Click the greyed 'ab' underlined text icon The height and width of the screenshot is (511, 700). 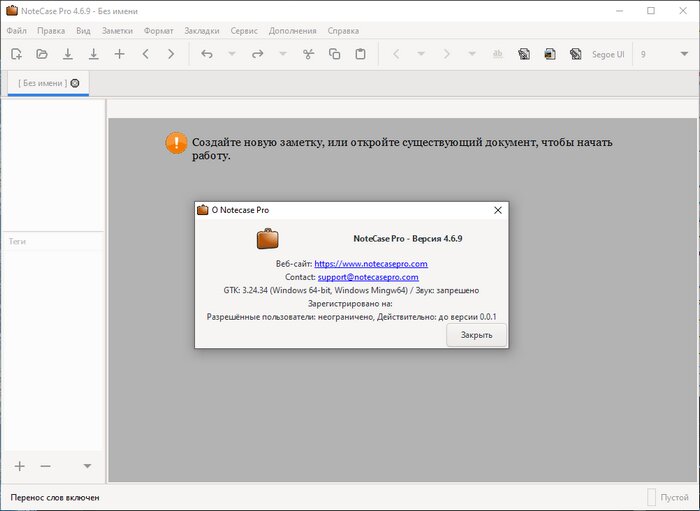pyautogui.click(x=497, y=54)
